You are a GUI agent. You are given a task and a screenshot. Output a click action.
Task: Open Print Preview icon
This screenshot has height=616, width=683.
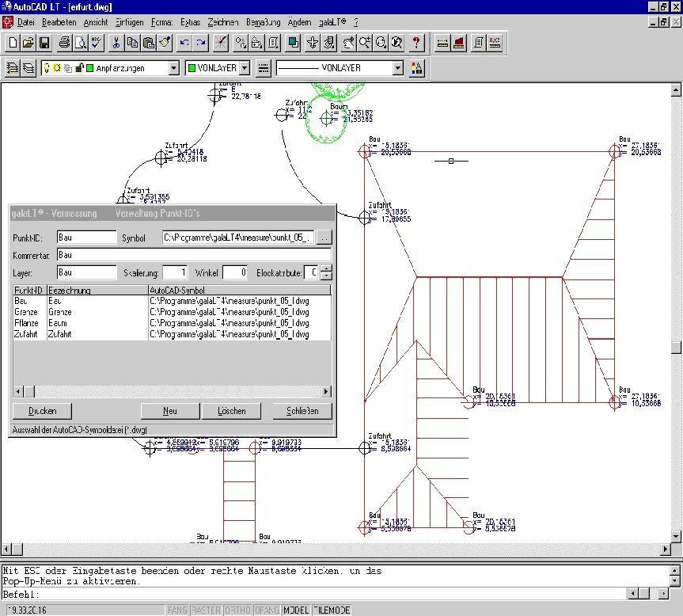coord(81,43)
